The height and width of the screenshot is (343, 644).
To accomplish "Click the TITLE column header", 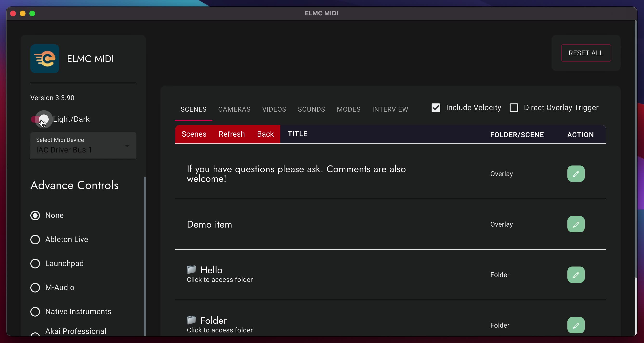I will [x=297, y=134].
